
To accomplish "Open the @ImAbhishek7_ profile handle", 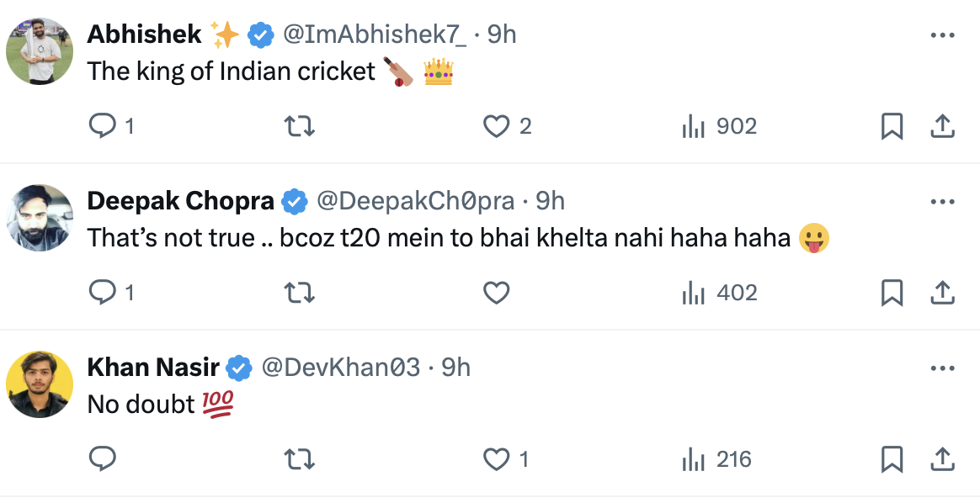I will pos(374,34).
